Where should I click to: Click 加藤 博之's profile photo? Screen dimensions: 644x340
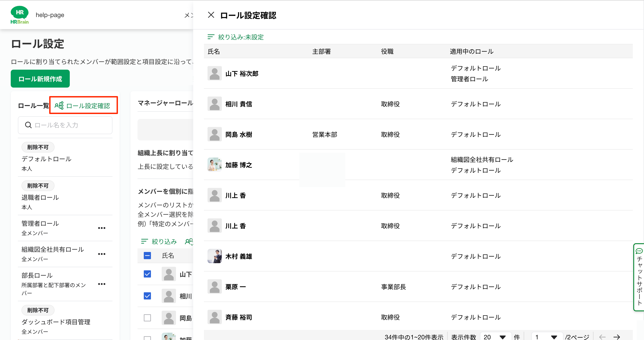(x=214, y=165)
